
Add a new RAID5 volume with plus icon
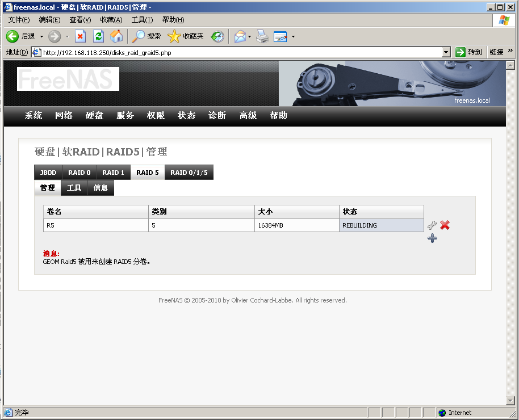pos(432,238)
